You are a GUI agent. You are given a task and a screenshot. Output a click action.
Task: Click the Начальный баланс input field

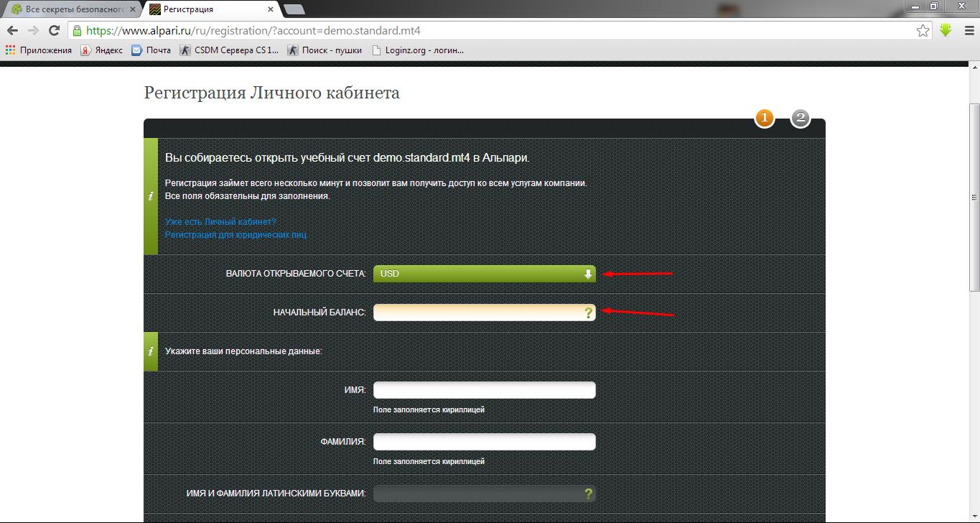coord(485,313)
